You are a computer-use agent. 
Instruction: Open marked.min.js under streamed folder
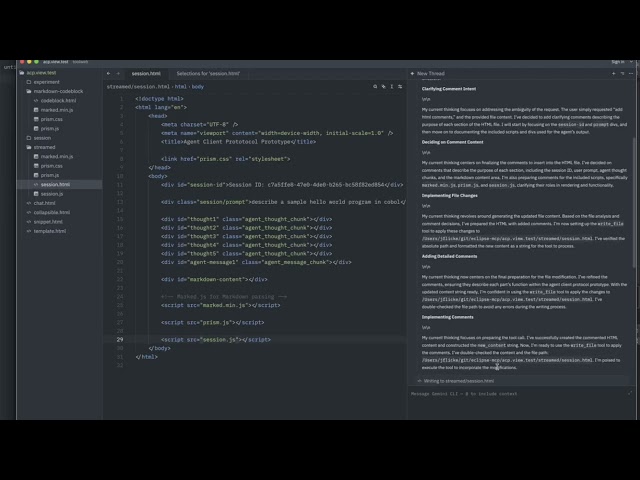coord(57,156)
